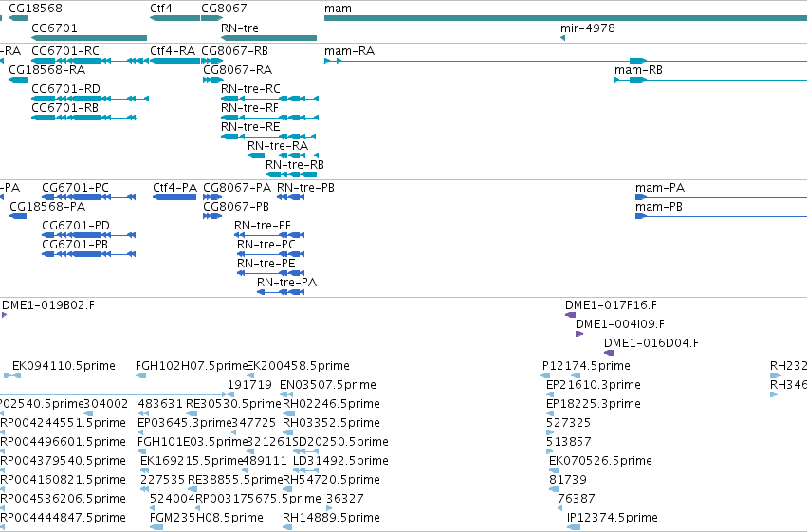Click protein RN-tre-PB
The image size is (807, 532).
pyautogui.click(x=291, y=197)
